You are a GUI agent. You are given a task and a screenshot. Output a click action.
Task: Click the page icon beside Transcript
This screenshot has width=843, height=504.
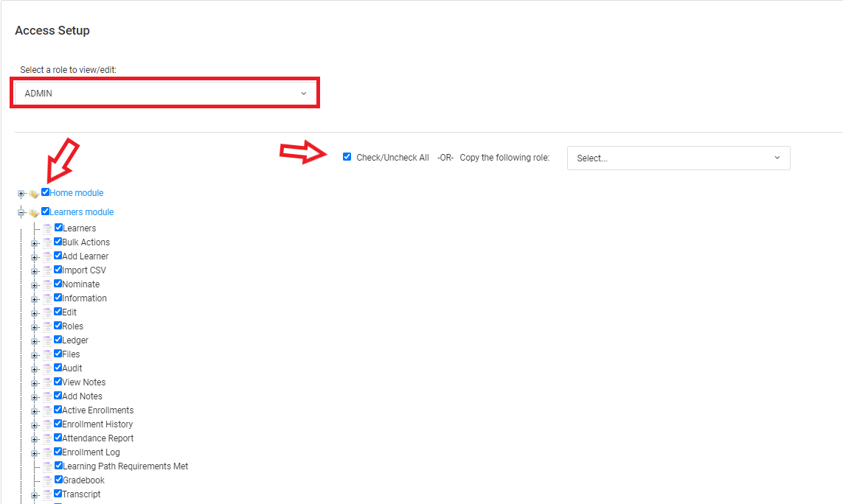coord(47,494)
